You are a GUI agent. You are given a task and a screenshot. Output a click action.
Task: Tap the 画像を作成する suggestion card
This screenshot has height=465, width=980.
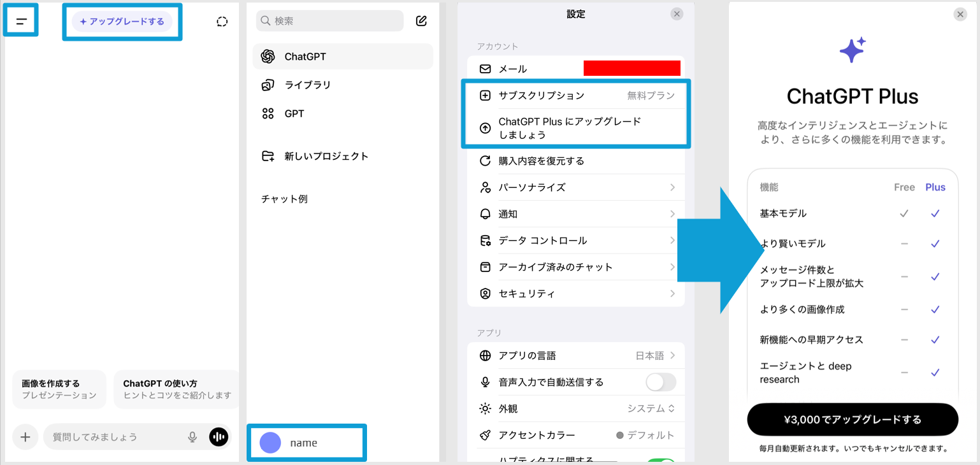point(59,389)
